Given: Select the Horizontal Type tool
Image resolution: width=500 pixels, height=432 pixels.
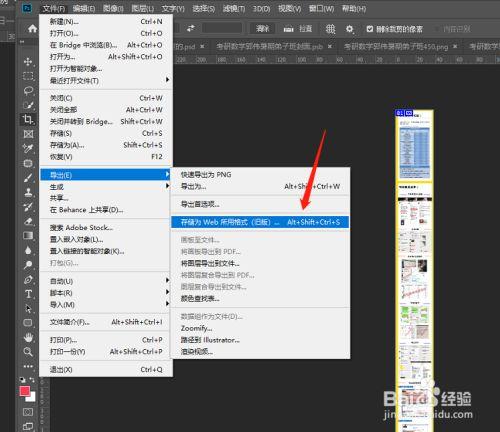Looking at the screenshot, I should tap(28, 294).
